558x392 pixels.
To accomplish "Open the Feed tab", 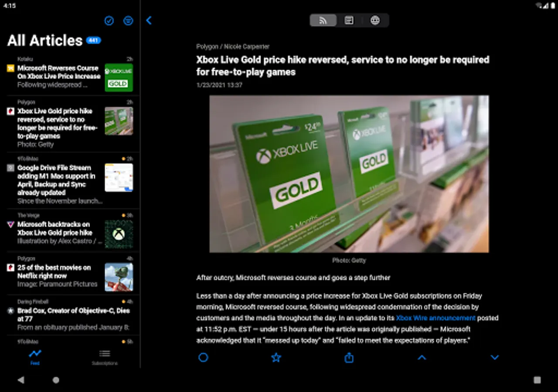I will coord(35,357).
